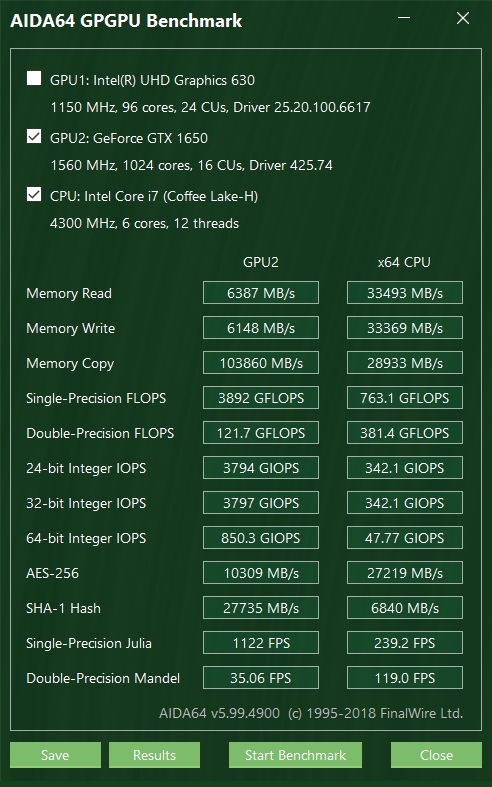Select GPU2 Memory Read value 6387 MB/s
The height and width of the screenshot is (787, 492).
point(261,293)
